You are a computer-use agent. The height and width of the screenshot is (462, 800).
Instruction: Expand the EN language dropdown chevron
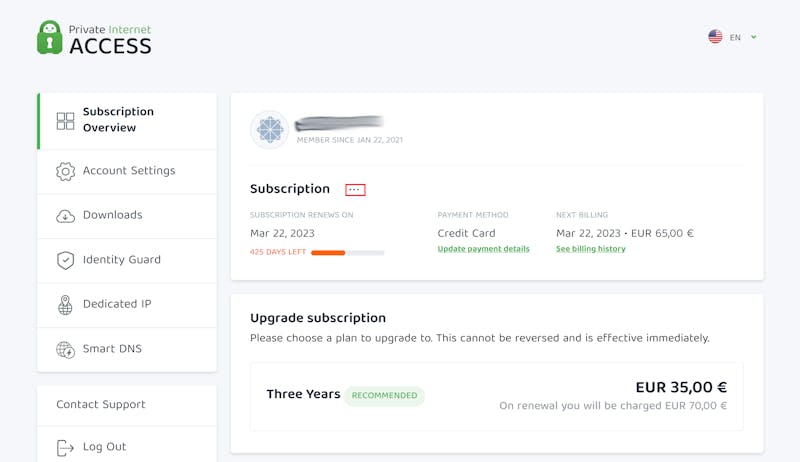pos(754,37)
